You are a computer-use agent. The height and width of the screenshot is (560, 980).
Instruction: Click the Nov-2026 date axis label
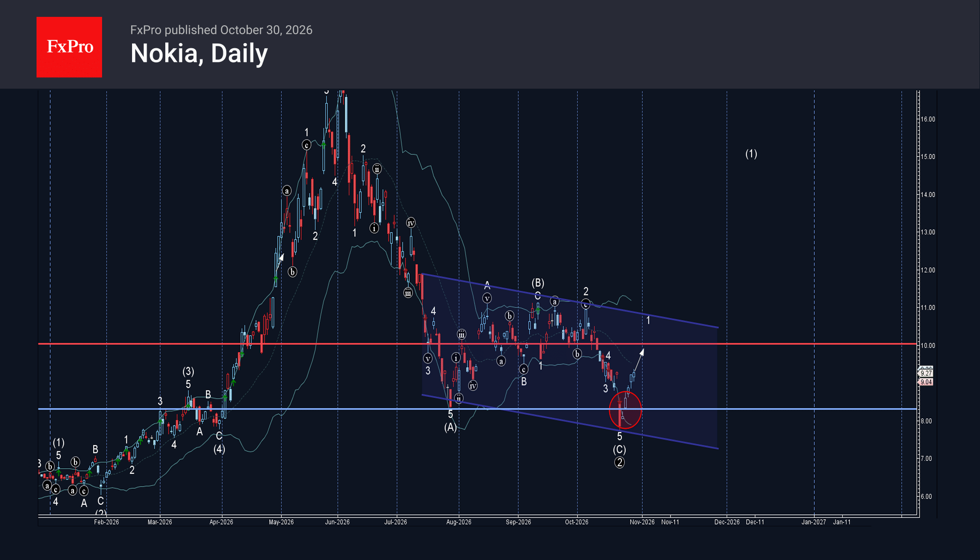point(642,522)
